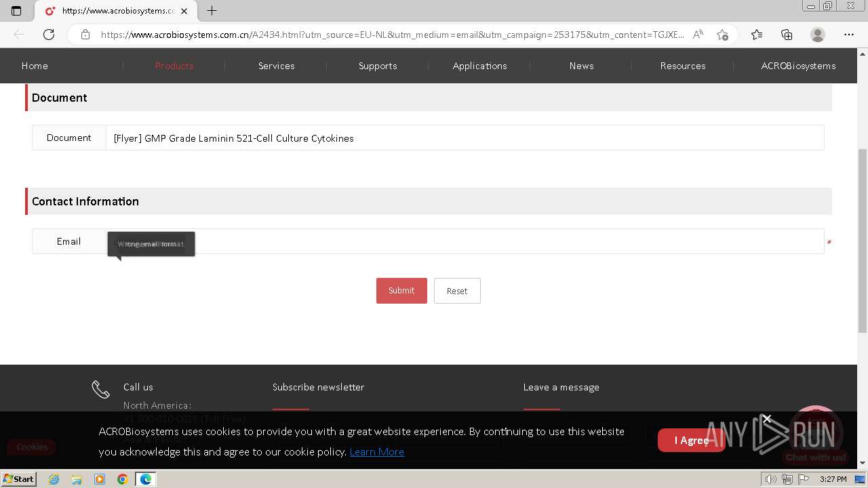Open File Explorer from taskbar
The height and width of the screenshot is (488, 868).
pos(77,479)
